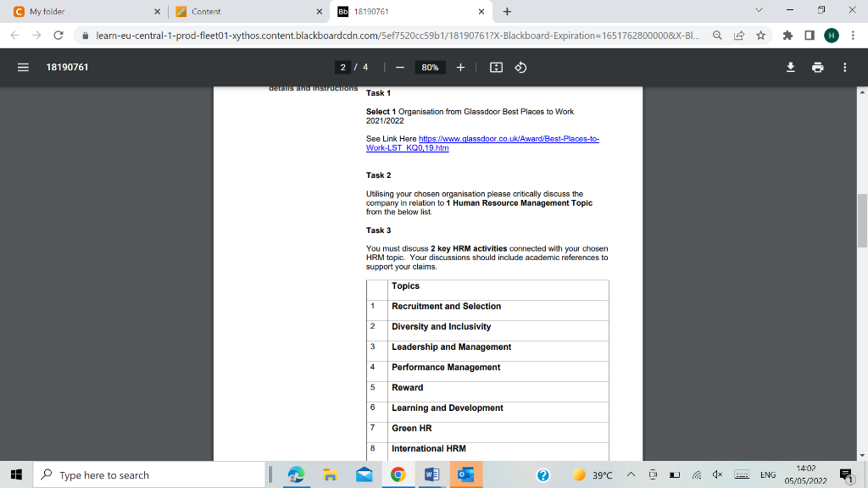Open Microsoft Edge from the taskbar
Screen dimensions: 868x488
296,474
